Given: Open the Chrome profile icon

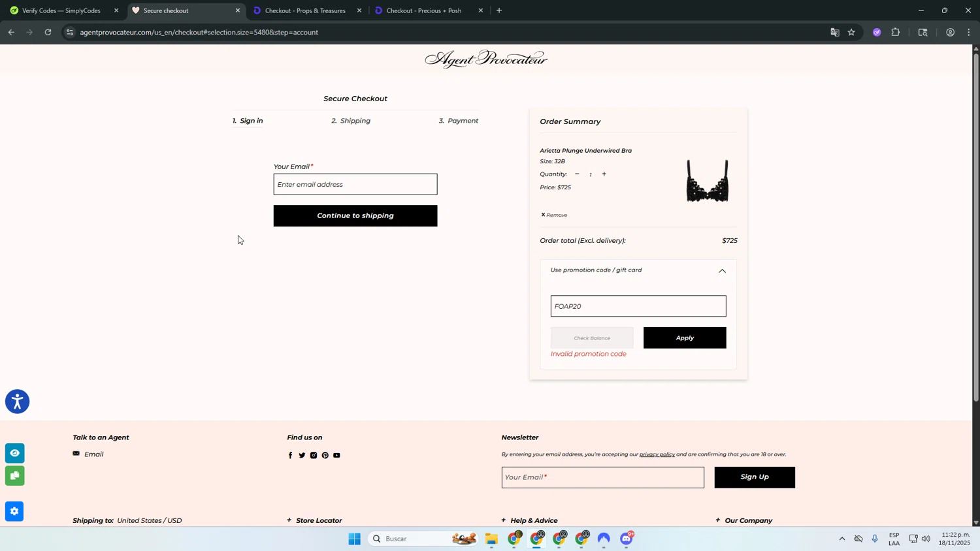Looking at the screenshot, I should point(950,32).
